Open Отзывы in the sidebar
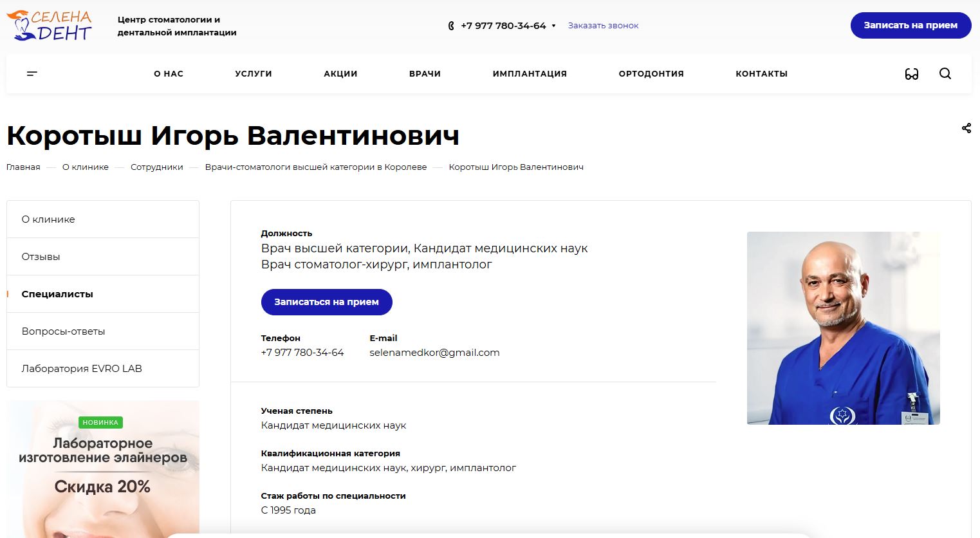The height and width of the screenshot is (538, 980). 103,257
